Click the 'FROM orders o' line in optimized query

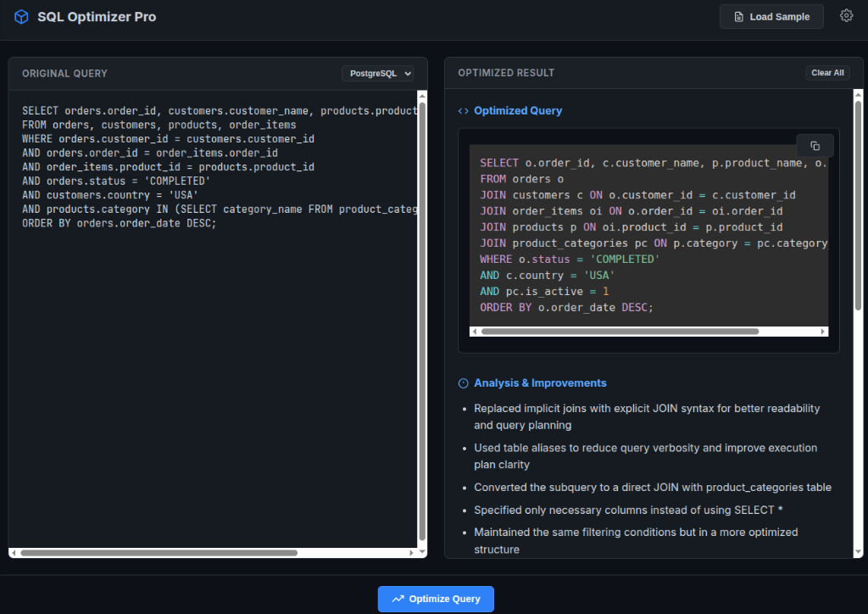521,179
